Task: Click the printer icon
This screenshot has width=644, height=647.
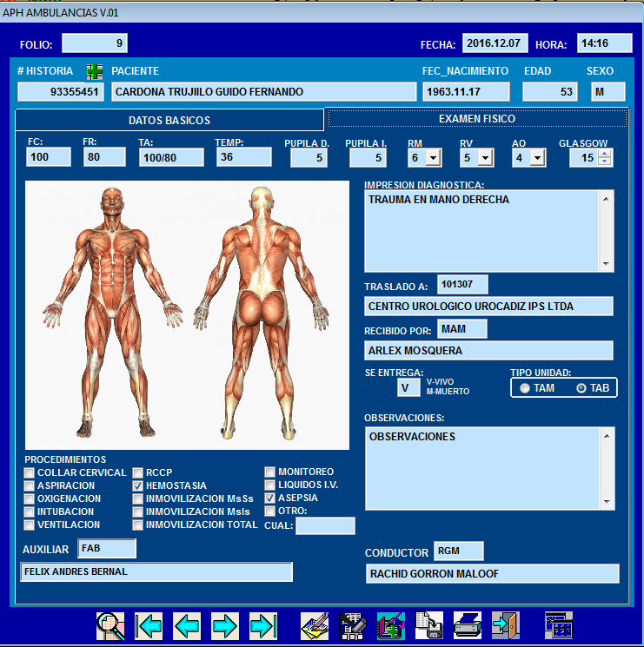Action: 468,626
